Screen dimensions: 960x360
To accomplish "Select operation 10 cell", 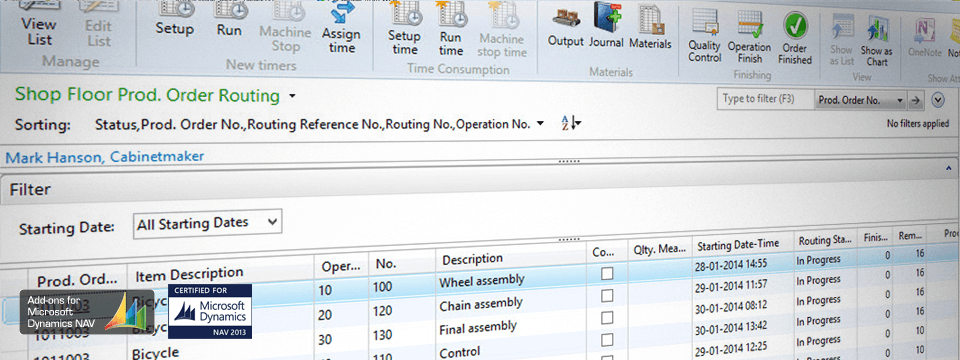I will 324,290.
